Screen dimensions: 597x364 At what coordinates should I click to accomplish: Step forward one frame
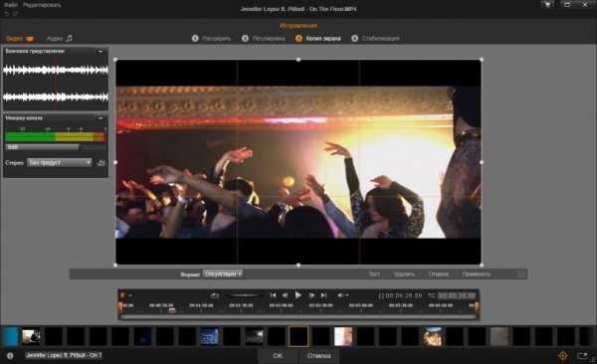tap(311, 295)
